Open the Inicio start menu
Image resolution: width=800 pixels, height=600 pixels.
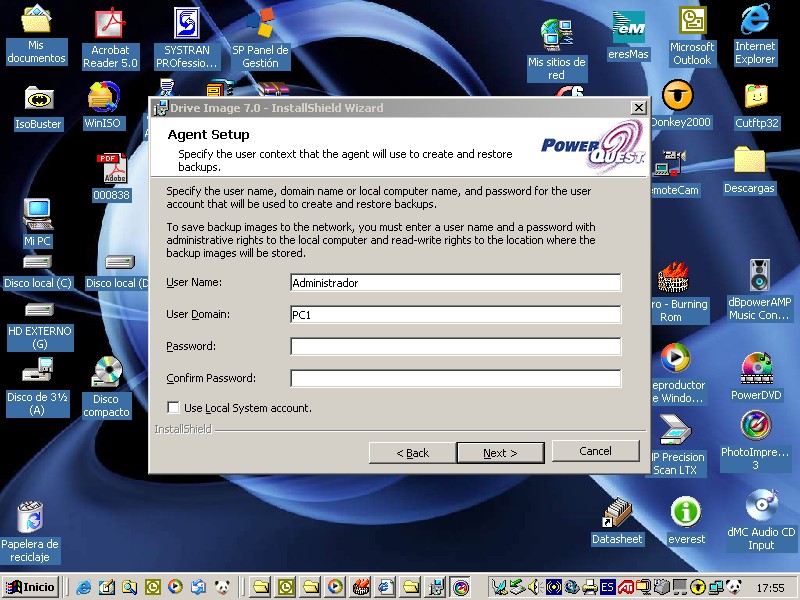point(31,587)
